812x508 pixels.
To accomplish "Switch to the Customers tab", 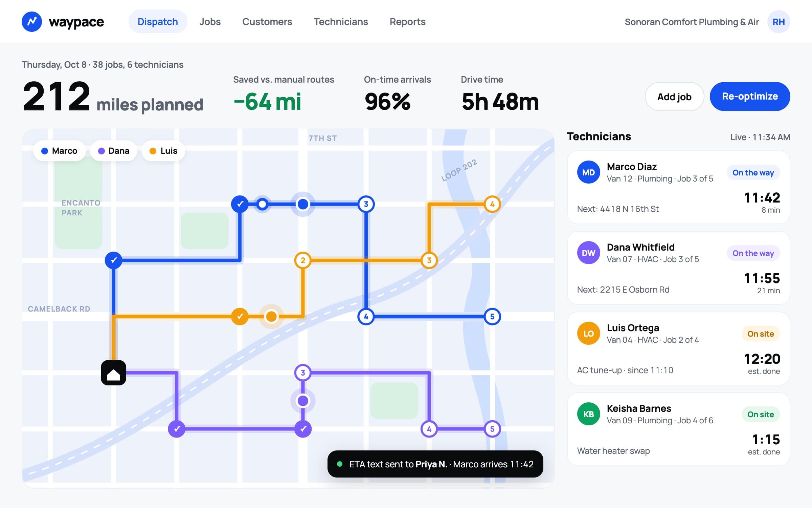I will (267, 22).
